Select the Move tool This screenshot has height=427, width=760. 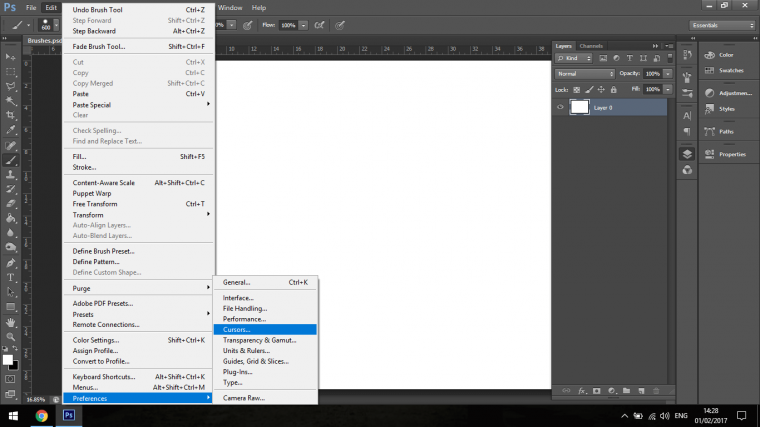10,57
